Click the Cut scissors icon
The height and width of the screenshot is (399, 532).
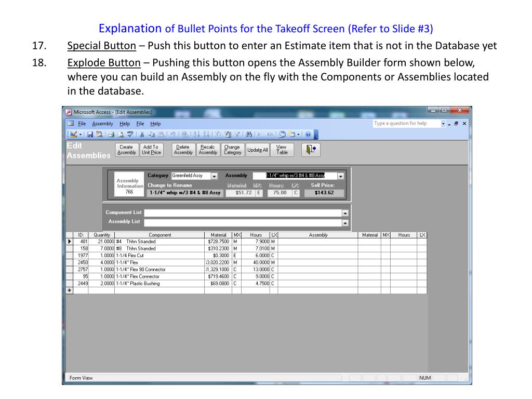(x=142, y=135)
